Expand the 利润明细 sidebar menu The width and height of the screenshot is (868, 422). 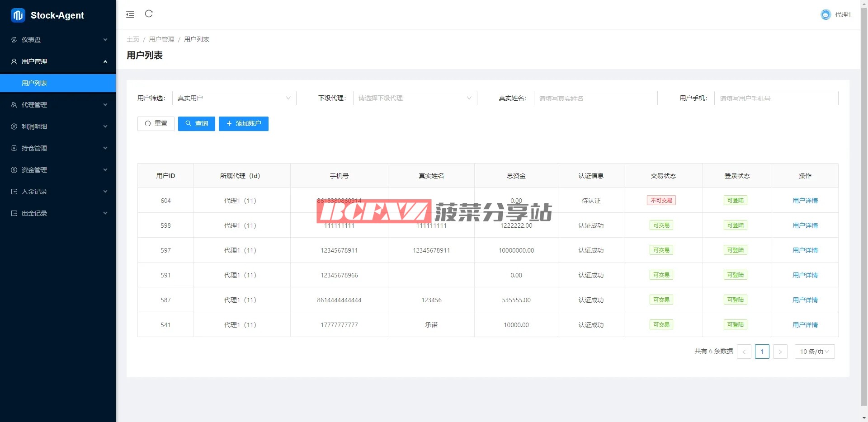(58, 127)
